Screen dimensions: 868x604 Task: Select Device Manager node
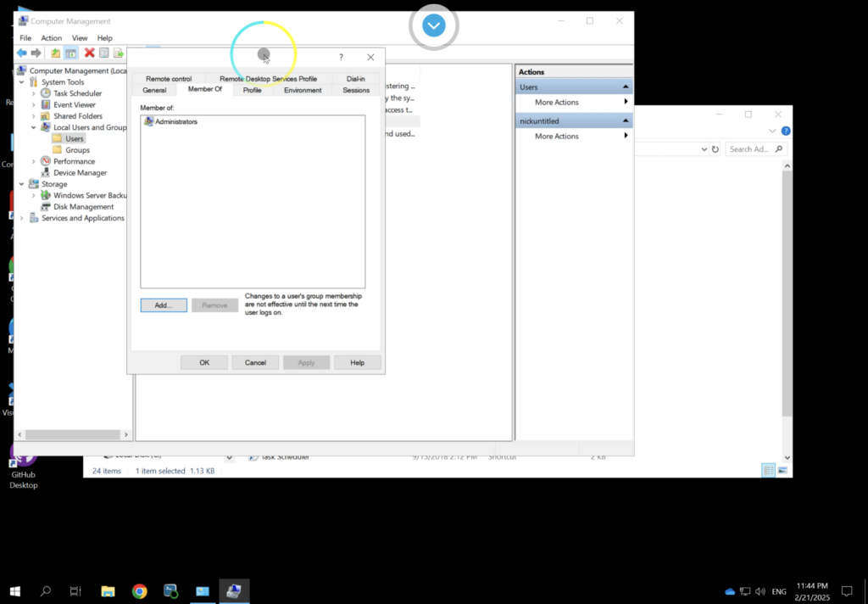[80, 173]
